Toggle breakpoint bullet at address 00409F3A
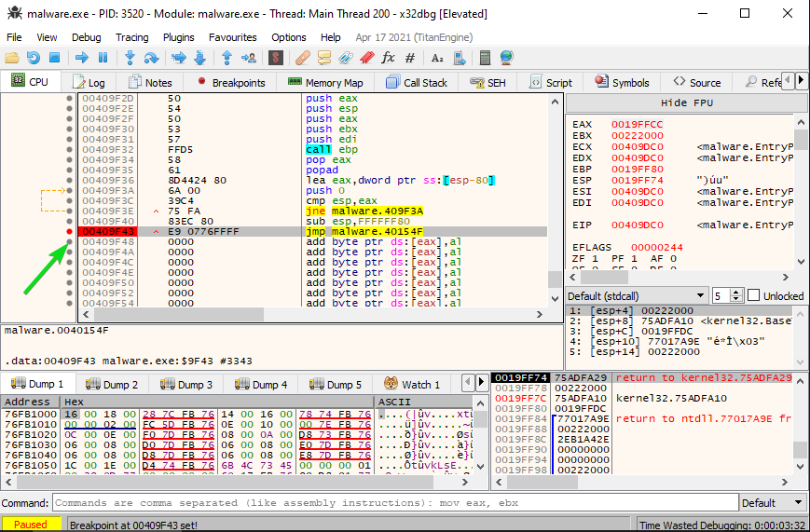The width and height of the screenshot is (810, 532). 69,191
